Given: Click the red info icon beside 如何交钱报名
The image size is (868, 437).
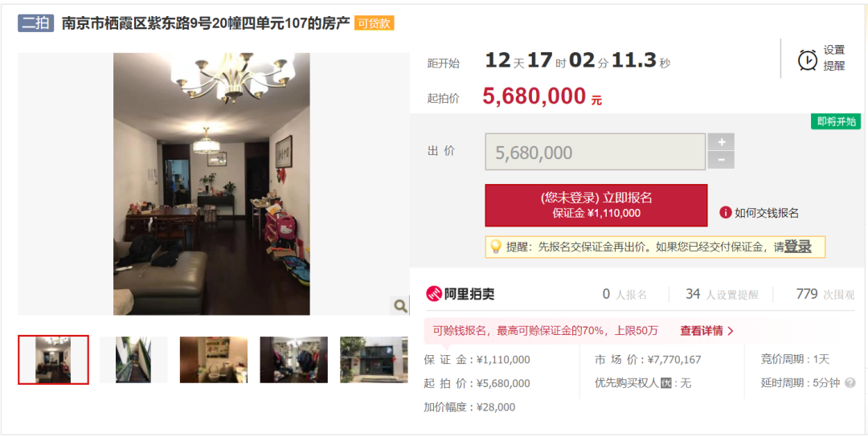Looking at the screenshot, I should [726, 212].
